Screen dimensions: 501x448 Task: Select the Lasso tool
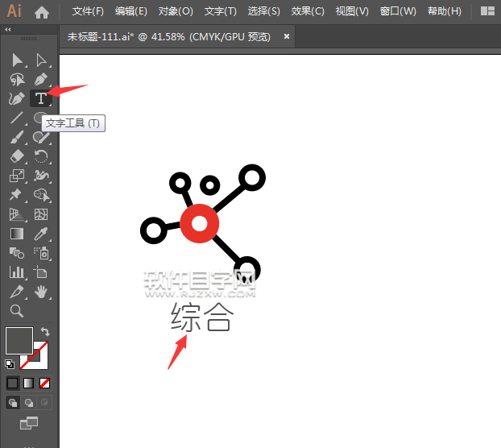[x=17, y=79]
